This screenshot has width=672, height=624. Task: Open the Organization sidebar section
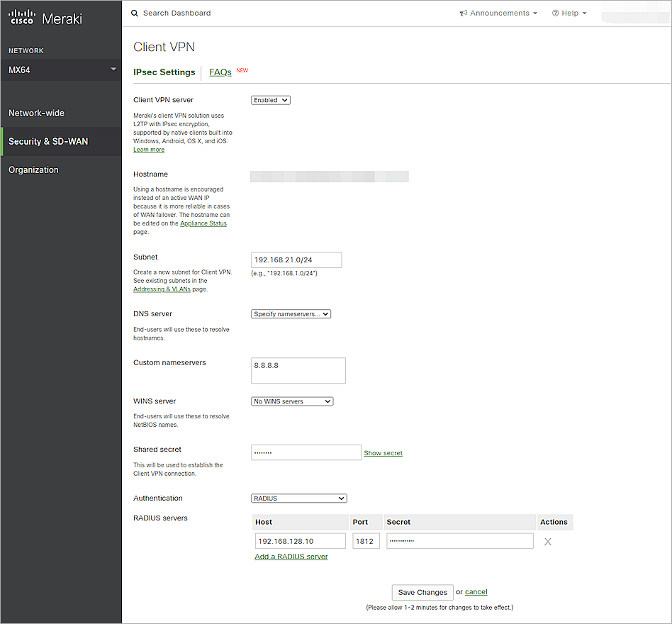point(33,169)
